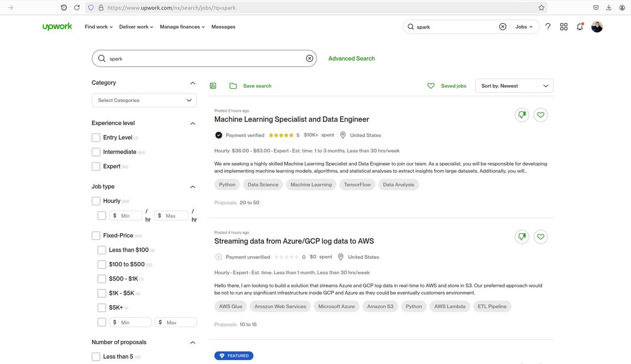Open the help question mark icon
The height and width of the screenshot is (364, 631).
[x=548, y=27]
